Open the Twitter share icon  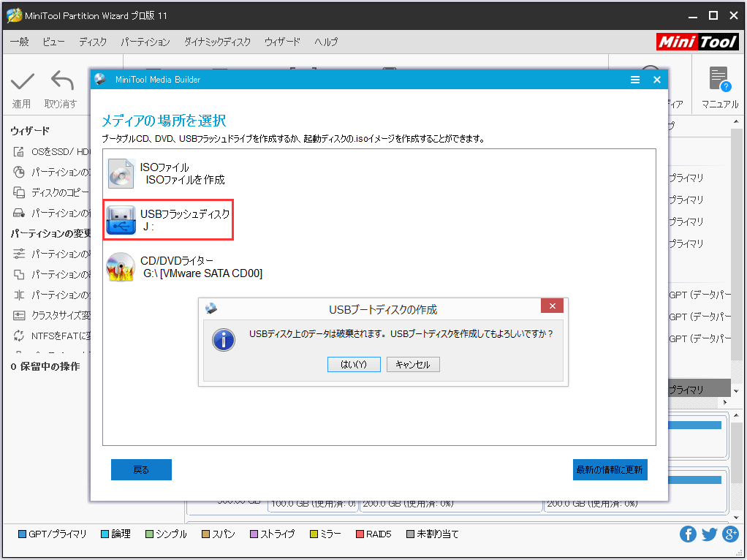pyautogui.click(x=710, y=534)
